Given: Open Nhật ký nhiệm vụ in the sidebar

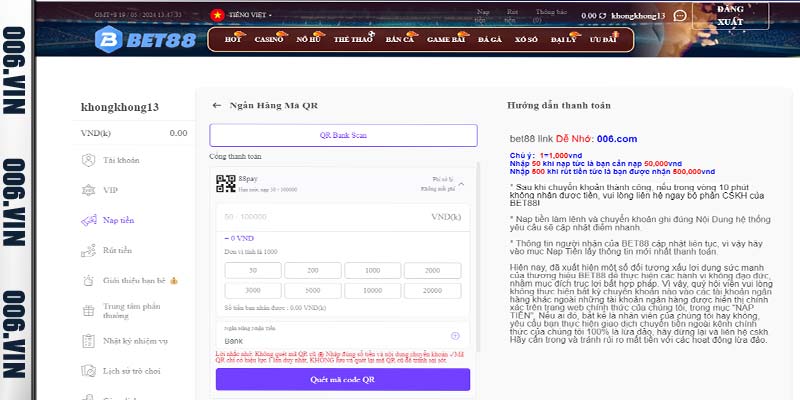Looking at the screenshot, I should [135, 341].
